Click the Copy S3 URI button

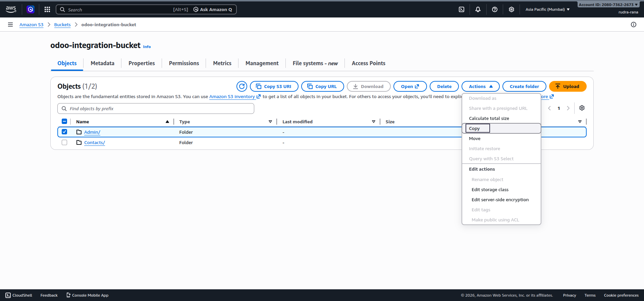point(274,86)
